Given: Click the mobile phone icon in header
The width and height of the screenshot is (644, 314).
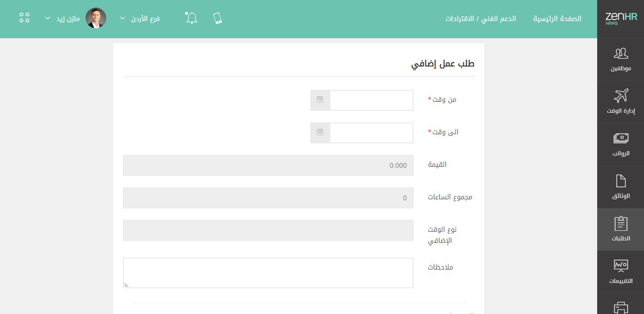Looking at the screenshot, I should [218, 18].
